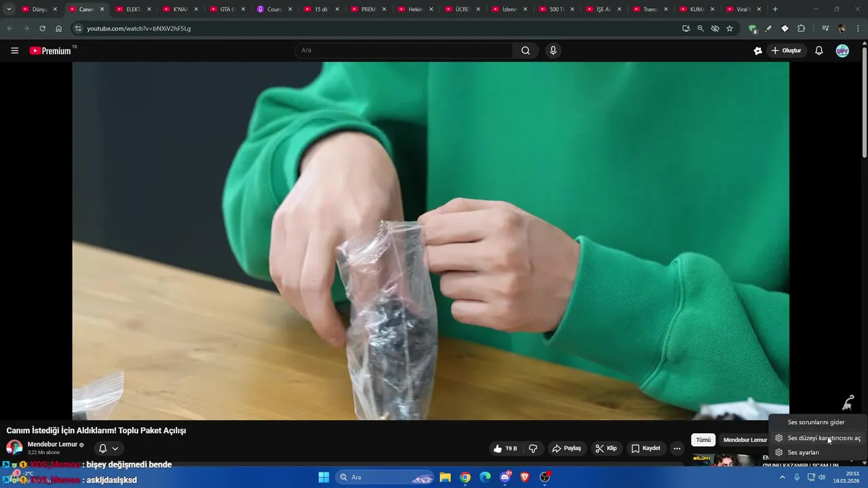Click the browser home button
Screen dimensions: 868x488
point(59,28)
